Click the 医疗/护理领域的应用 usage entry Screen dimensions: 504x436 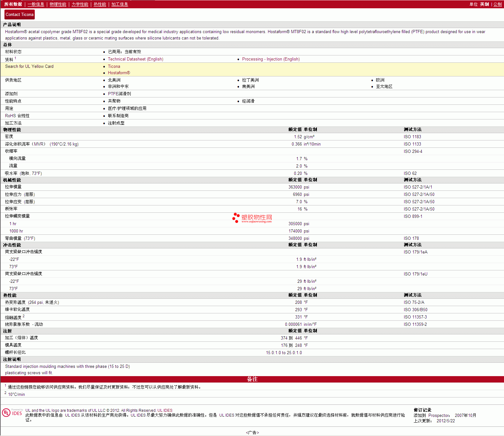127,108
